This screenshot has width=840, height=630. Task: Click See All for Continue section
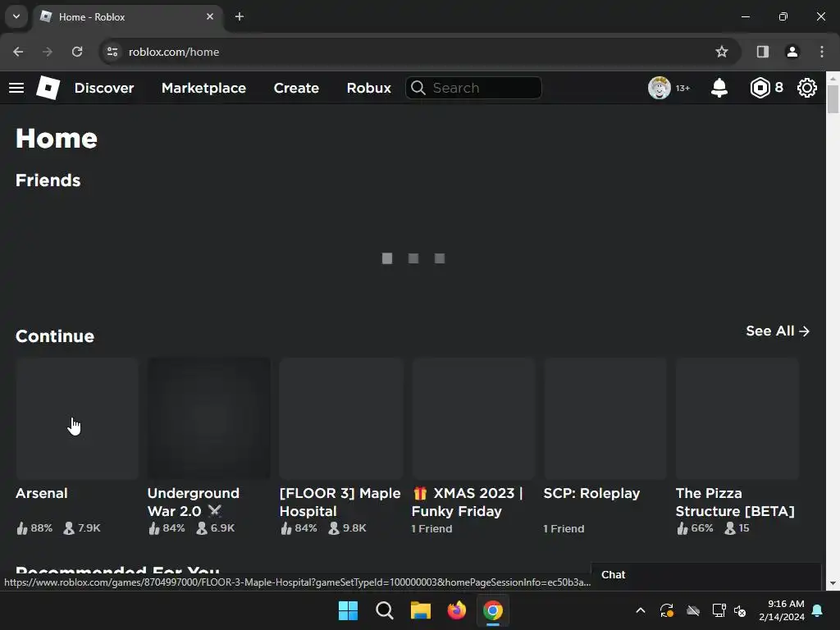778,331
